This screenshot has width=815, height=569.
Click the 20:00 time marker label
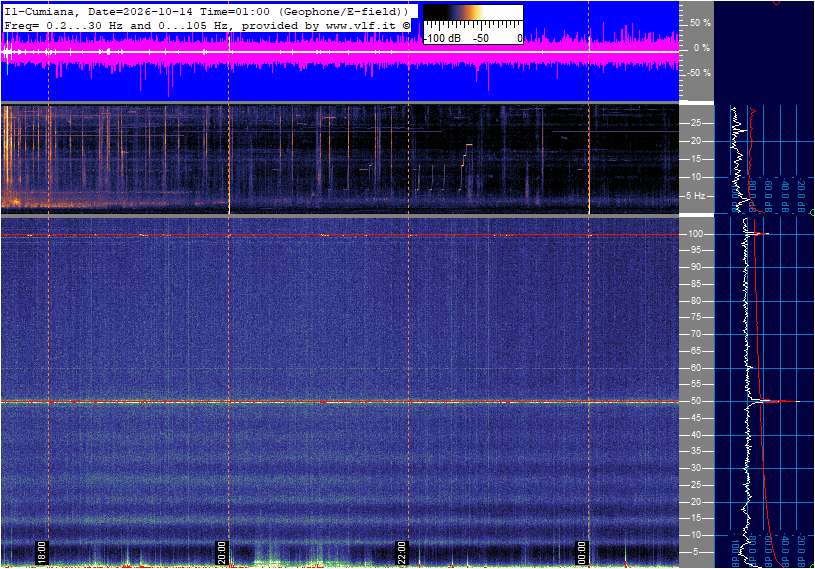coord(221,553)
